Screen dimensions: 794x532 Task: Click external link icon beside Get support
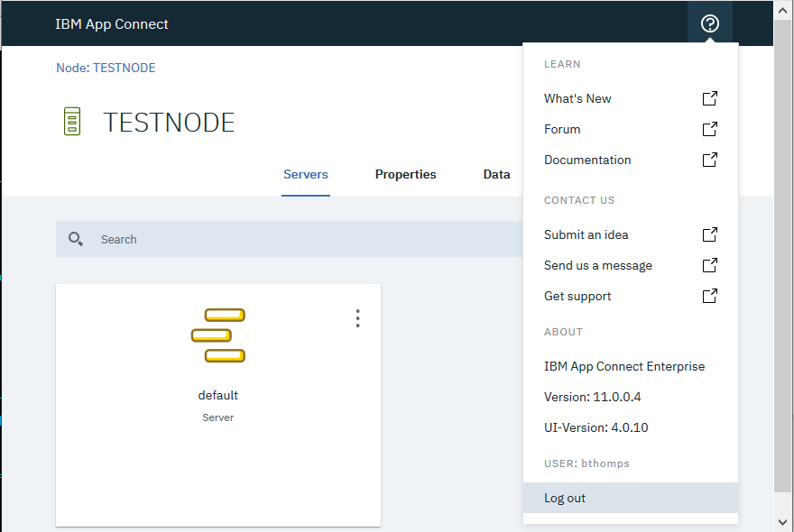click(x=709, y=296)
